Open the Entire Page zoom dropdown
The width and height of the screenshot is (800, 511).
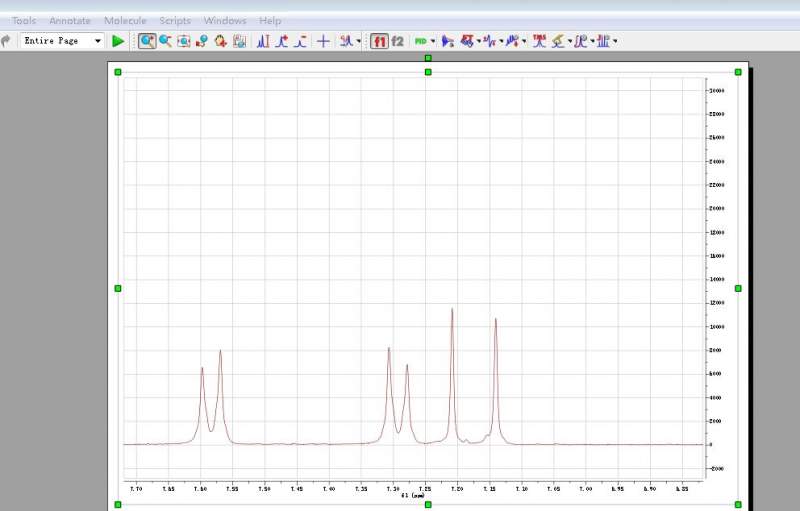coord(62,41)
